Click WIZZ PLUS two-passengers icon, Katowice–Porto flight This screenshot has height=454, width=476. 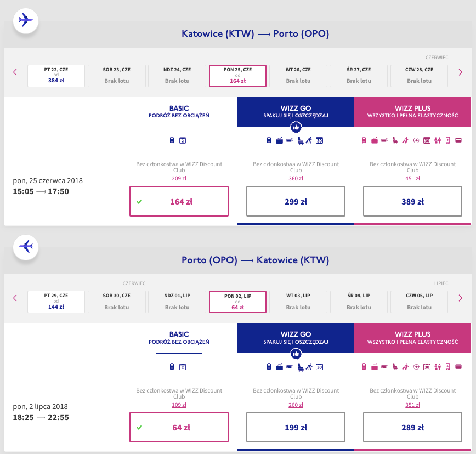click(437, 140)
